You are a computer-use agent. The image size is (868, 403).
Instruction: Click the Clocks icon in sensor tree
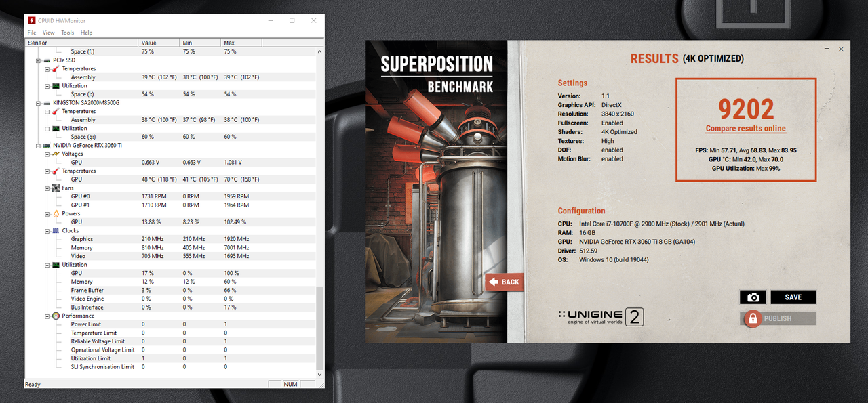56,231
